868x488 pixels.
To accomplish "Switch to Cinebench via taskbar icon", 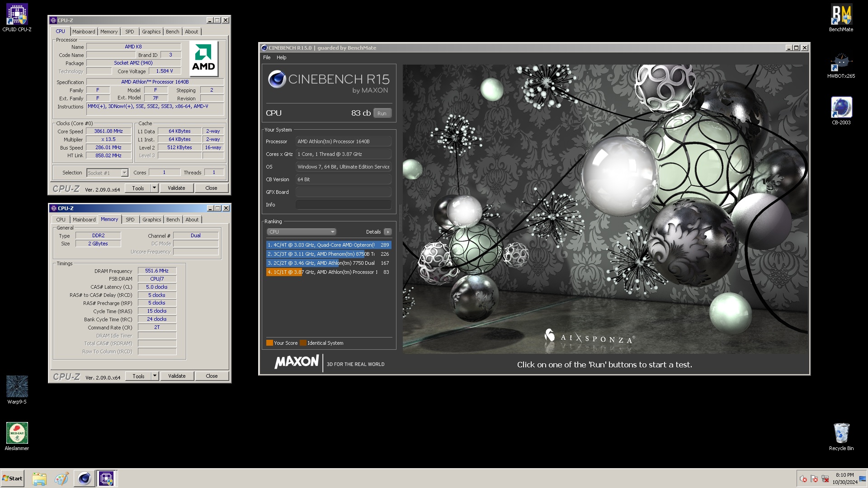I will 84,479.
